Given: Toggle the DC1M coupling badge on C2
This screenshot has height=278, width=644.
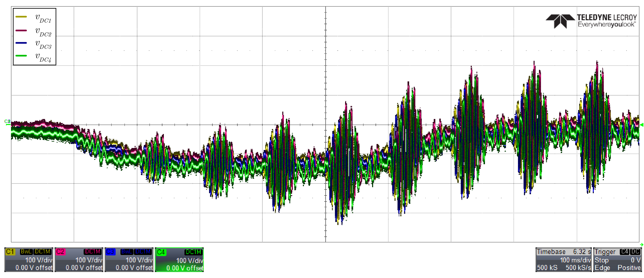Looking at the screenshot, I should coord(92,252).
